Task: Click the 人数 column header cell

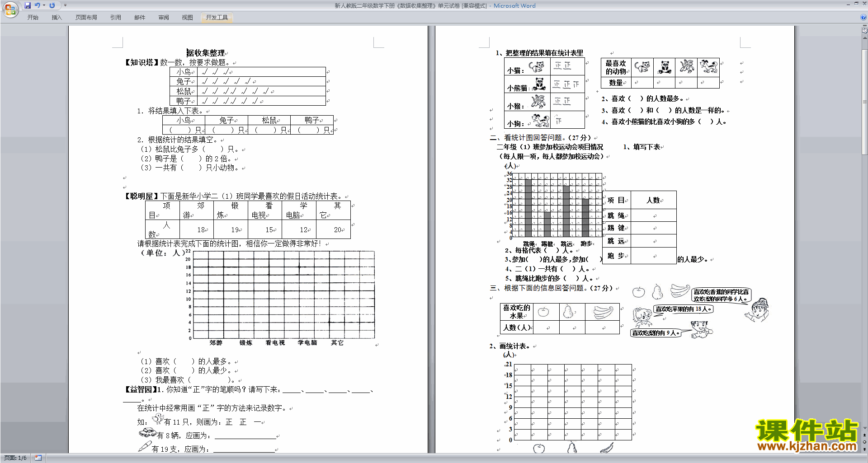Action: pyautogui.click(x=653, y=200)
